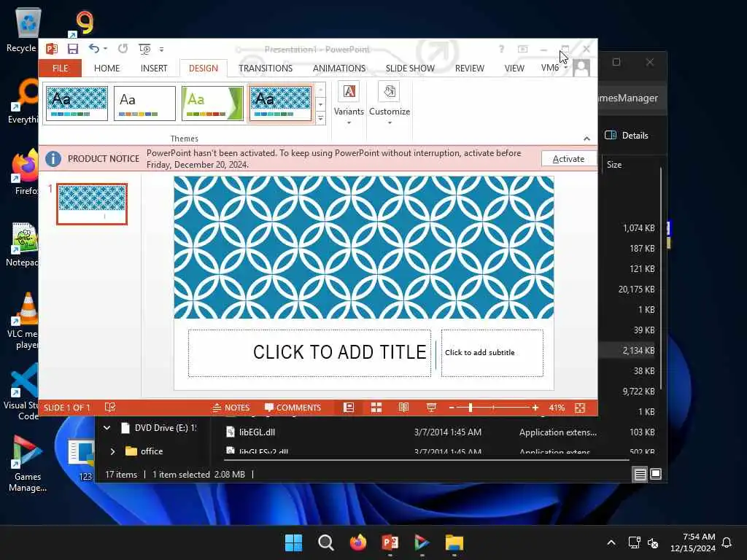Click the zoom slider handle
This screenshot has width=747, height=560.
(471, 408)
